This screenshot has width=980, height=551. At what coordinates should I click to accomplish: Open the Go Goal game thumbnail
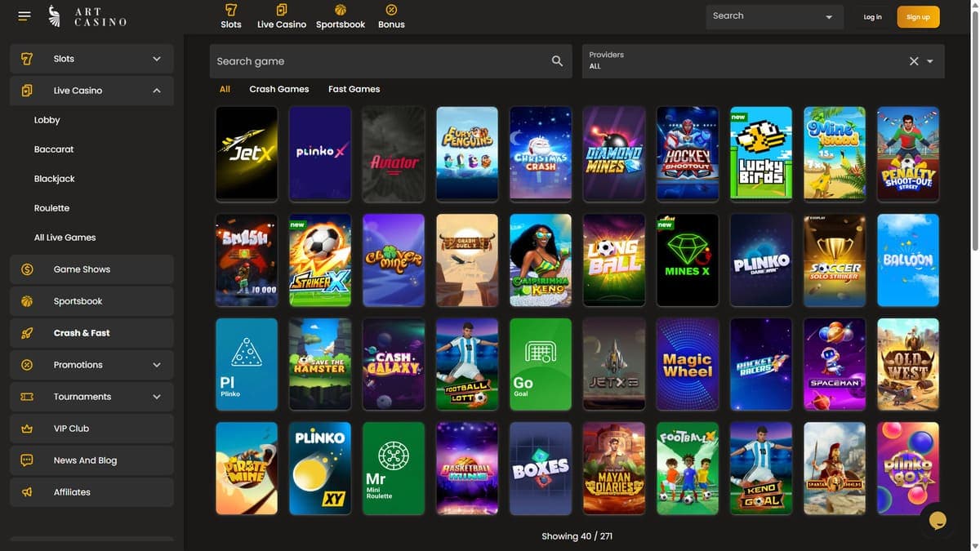point(541,364)
